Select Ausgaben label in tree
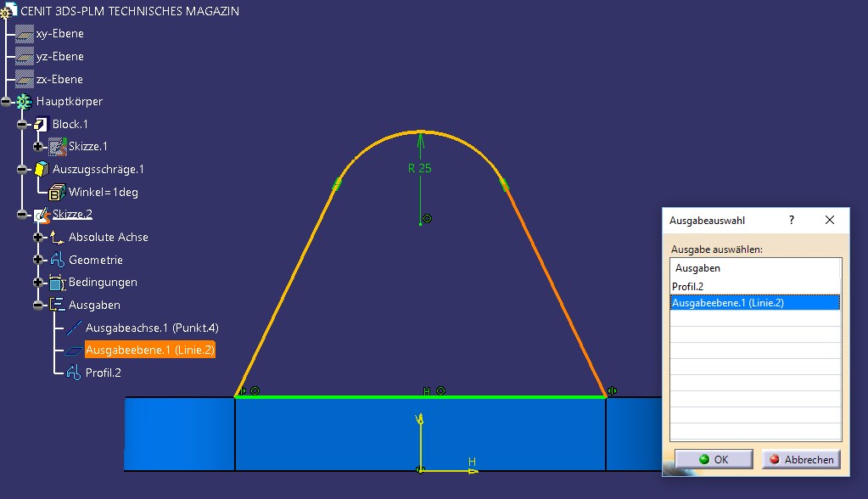Screen dimensions: 868x499 tap(94, 306)
